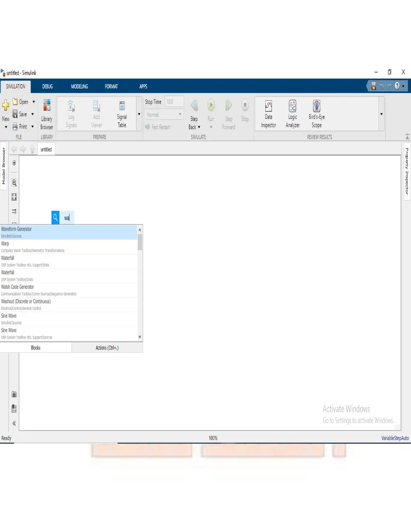Click the quick insert text field
The width and height of the screenshot is (411, 532).
(67, 218)
